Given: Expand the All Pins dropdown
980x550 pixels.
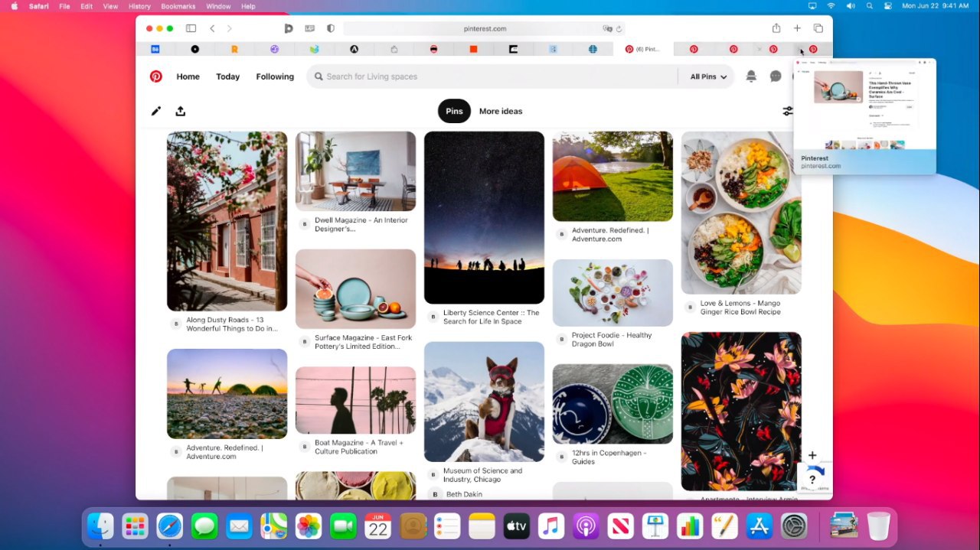Looking at the screenshot, I should click(708, 76).
